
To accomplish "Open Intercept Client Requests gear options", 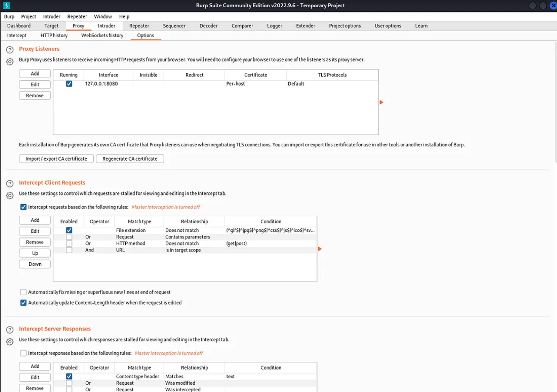I will pos(10,195).
